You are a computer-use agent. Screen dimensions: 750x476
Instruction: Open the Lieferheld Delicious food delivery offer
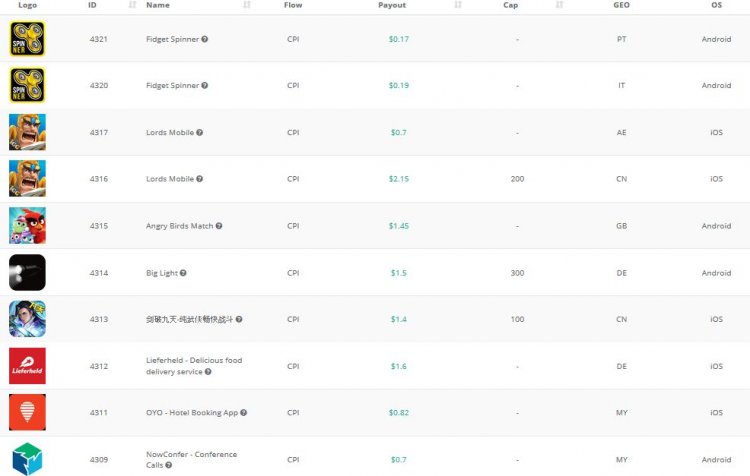193,360
